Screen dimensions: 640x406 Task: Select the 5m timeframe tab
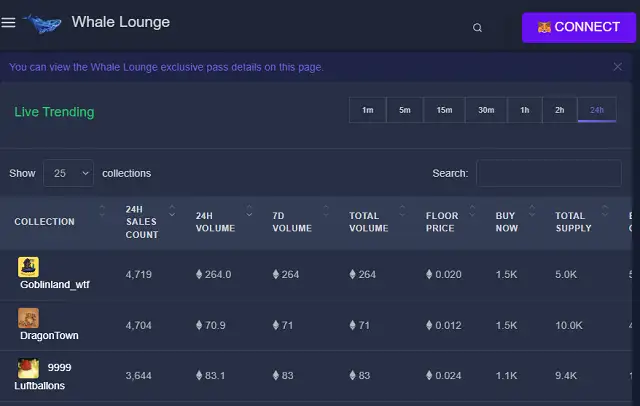pyautogui.click(x=404, y=110)
